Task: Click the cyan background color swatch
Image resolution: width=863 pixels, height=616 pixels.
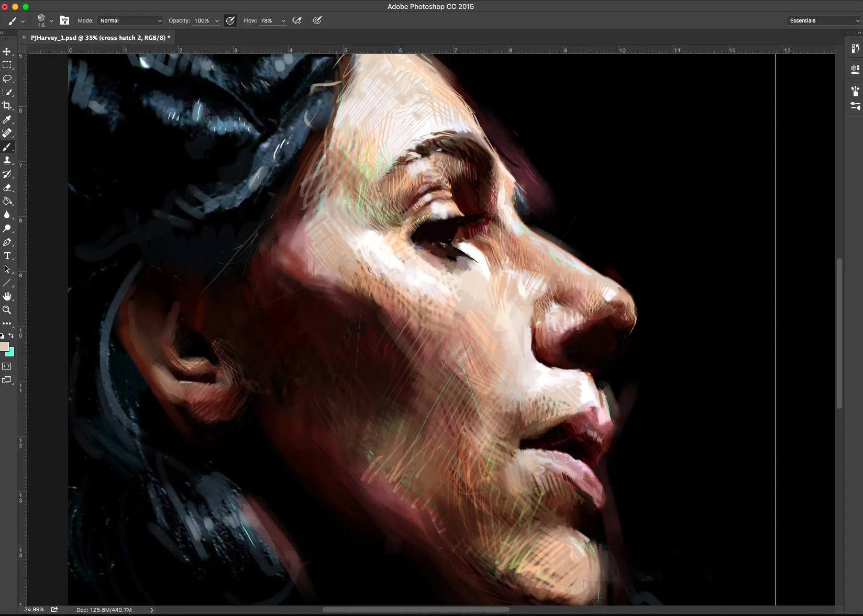Action: tap(11, 352)
